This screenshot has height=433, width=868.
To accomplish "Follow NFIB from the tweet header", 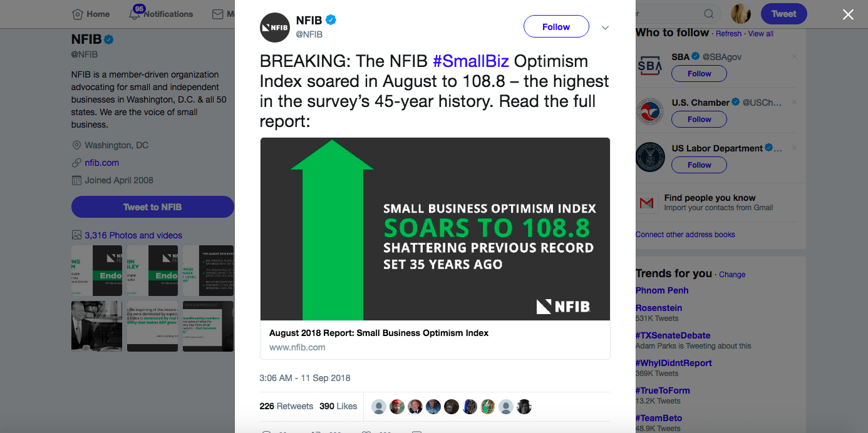I will (x=556, y=27).
